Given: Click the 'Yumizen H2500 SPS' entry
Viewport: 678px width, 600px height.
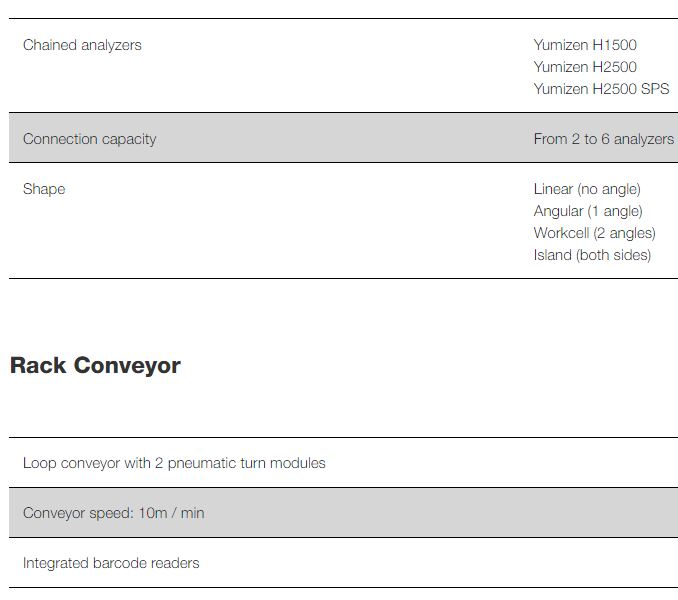Looking at the screenshot, I should point(601,89).
